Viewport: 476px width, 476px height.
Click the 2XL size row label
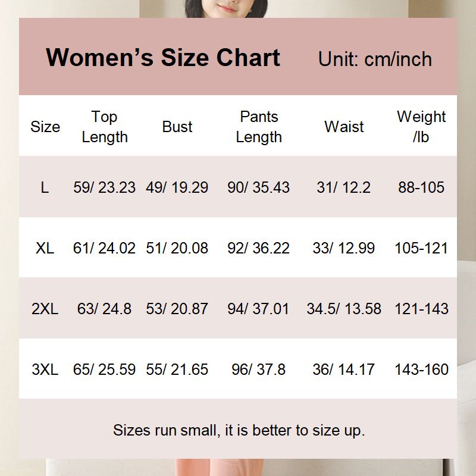pyautogui.click(x=45, y=309)
